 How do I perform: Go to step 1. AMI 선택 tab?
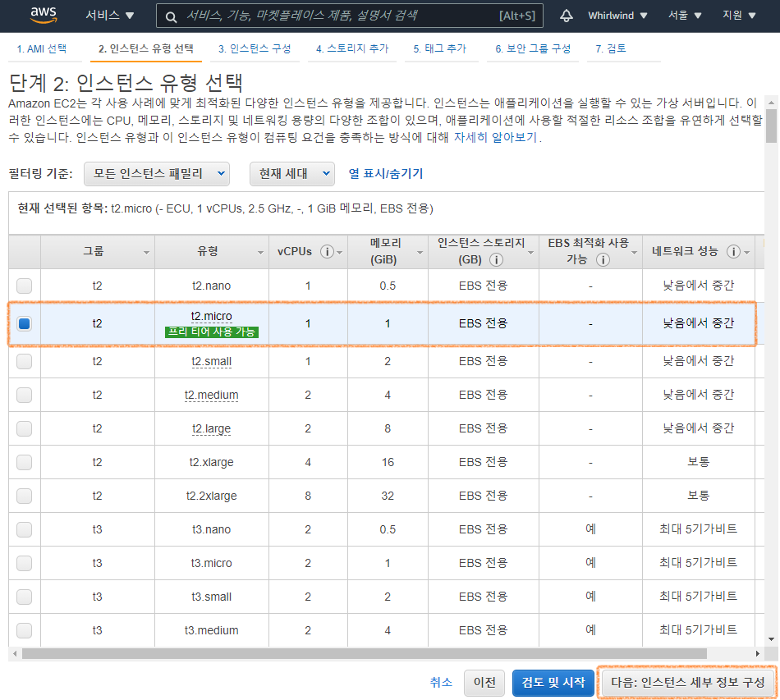pos(42,48)
